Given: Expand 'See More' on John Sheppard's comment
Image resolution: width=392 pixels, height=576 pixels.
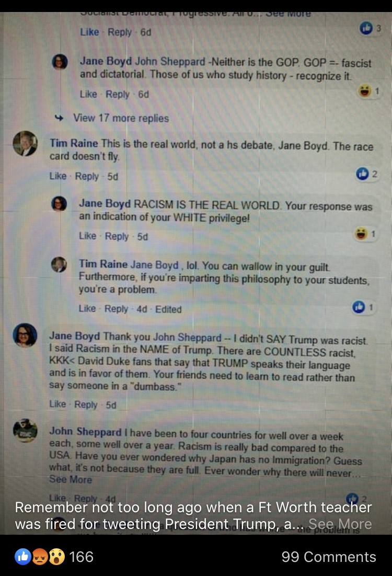Looking at the screenshot, I should 71,479.
